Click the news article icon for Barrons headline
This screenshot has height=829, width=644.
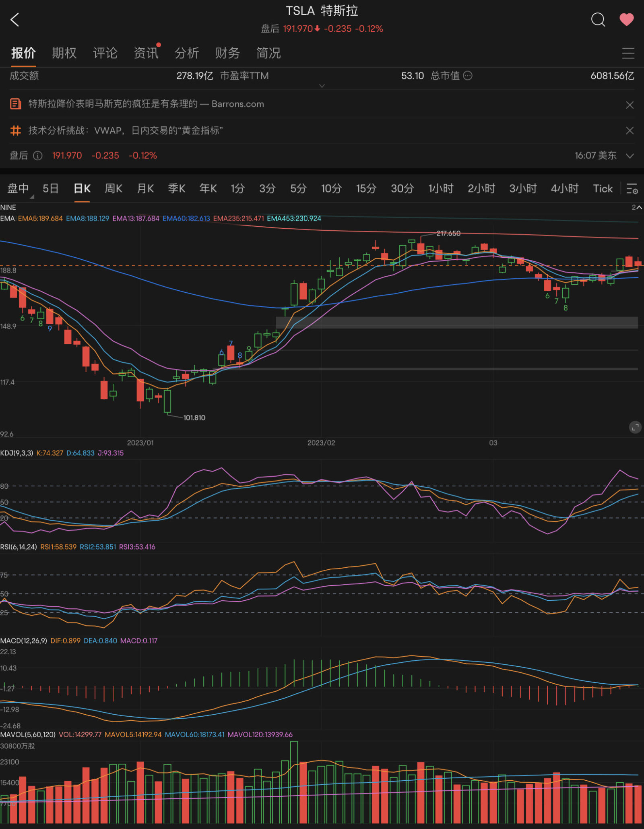click(x=15, y=104)
